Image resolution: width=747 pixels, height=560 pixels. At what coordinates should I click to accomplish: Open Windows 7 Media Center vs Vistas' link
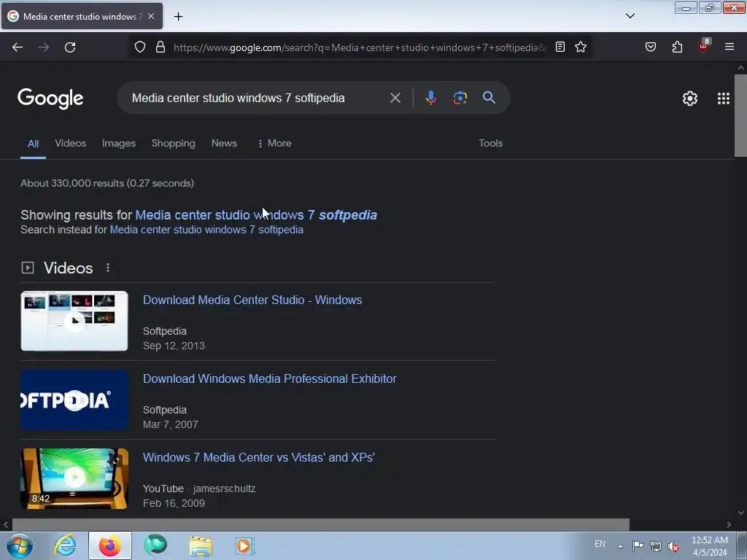(259, 458)
